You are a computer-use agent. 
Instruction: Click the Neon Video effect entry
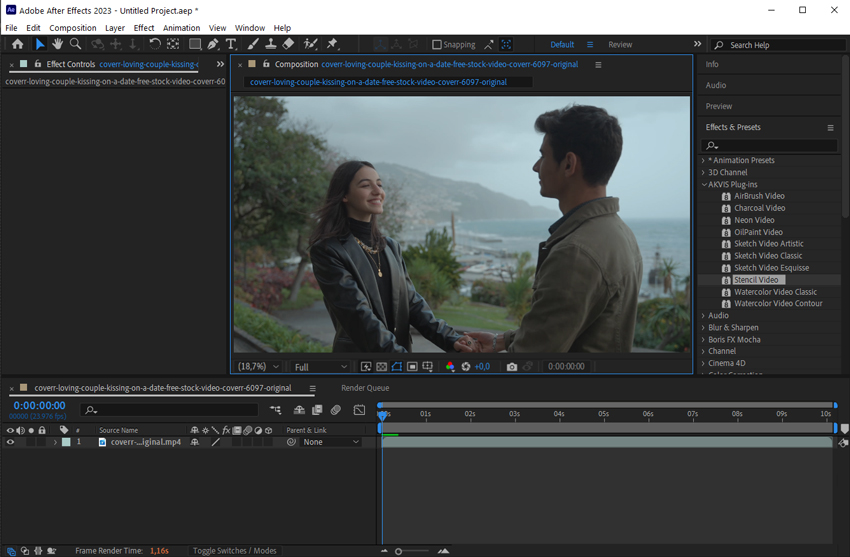754,220
